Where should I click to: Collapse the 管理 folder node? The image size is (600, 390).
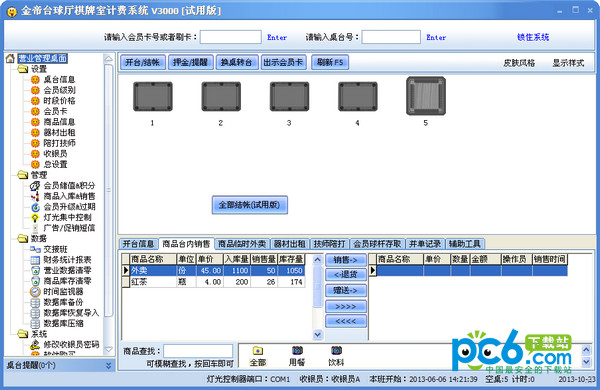(x=23, y=175)
